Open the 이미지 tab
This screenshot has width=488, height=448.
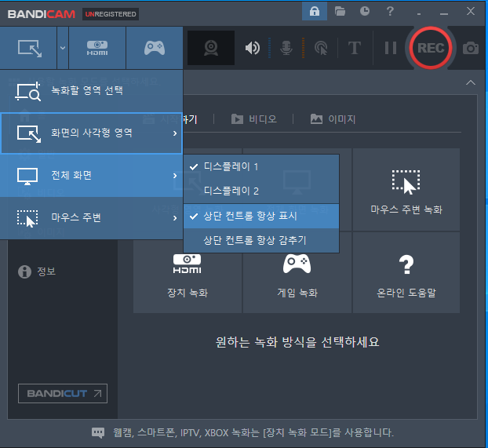pyautogui.click(x=333, y=119)
